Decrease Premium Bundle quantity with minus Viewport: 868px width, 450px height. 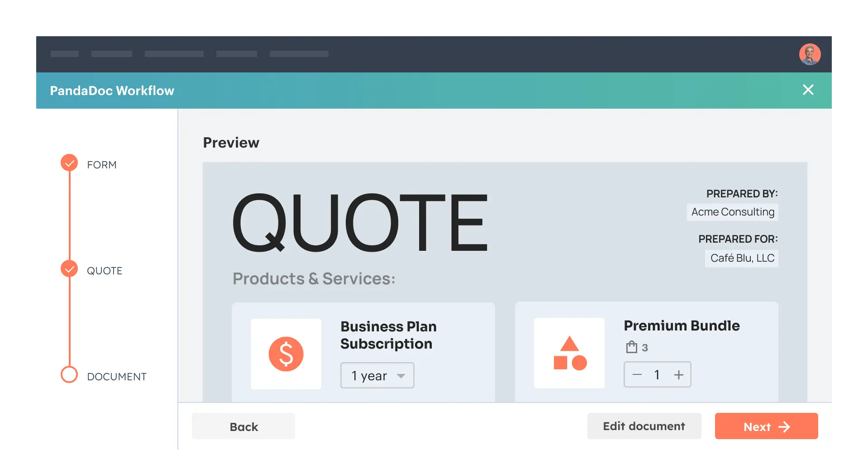tap(637, 375)
